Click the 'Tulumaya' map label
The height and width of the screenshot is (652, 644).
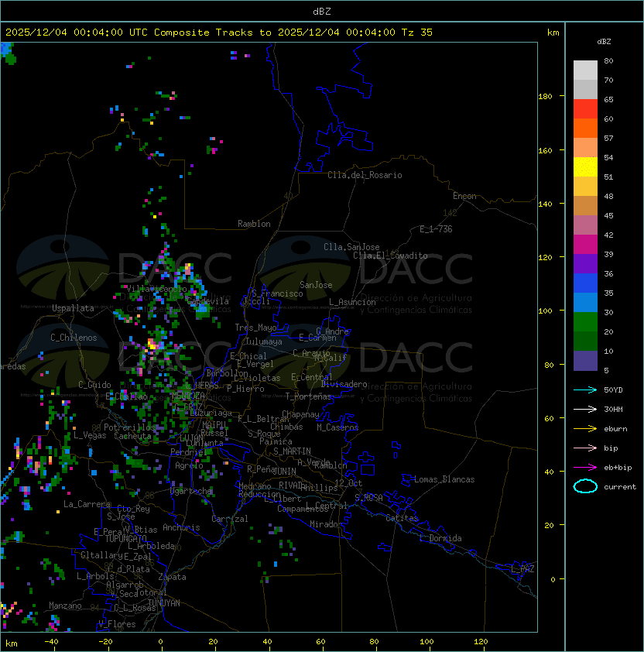264,341
